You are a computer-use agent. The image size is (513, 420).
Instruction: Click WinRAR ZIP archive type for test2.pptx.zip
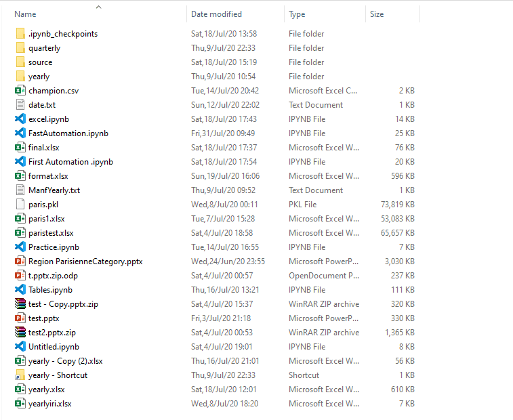[x=324, y=333]
